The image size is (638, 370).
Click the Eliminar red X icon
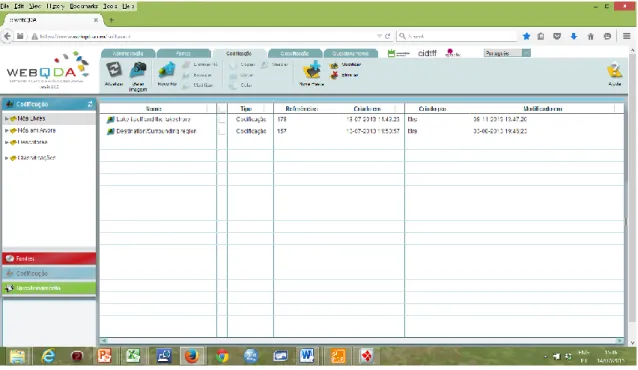334,75
